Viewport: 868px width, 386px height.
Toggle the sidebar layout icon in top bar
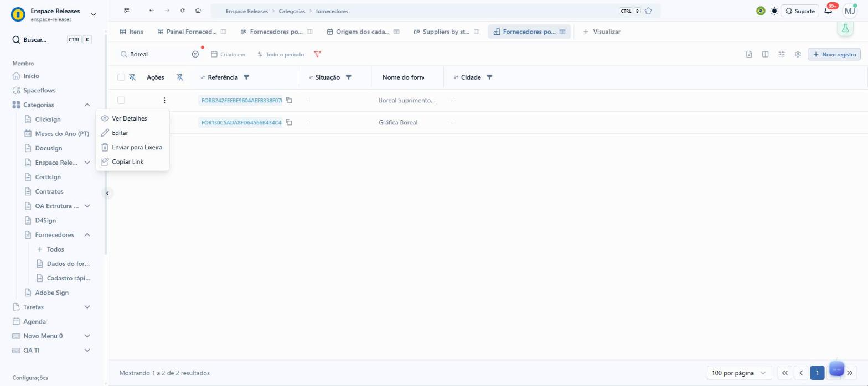point(127,11)
